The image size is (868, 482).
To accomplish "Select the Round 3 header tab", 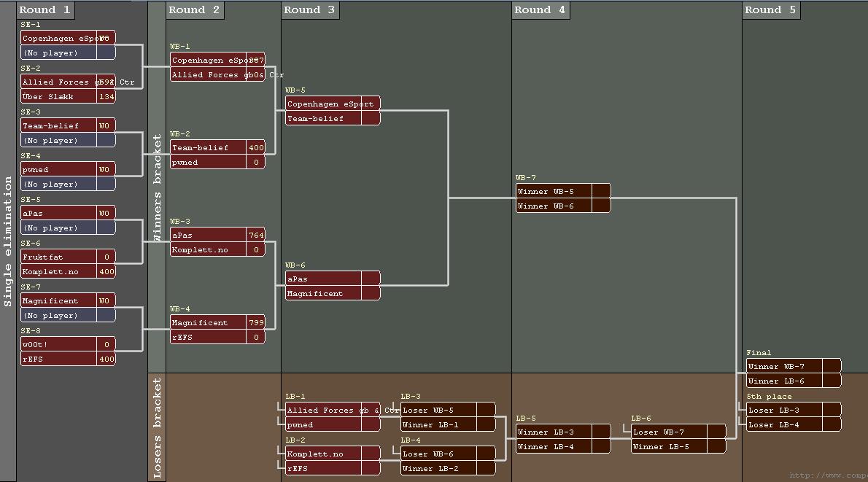I will click(x=310, y=10).
